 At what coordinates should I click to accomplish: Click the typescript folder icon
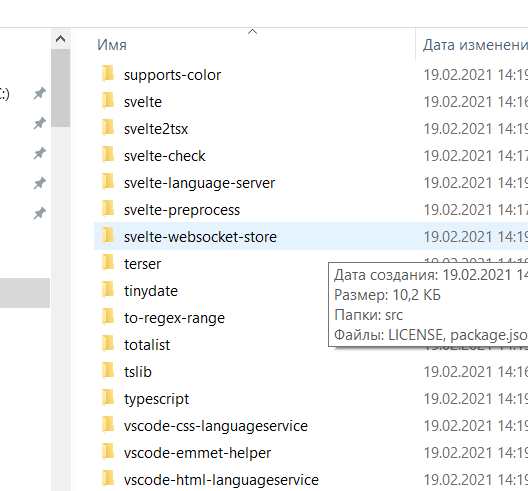[108, 398]
